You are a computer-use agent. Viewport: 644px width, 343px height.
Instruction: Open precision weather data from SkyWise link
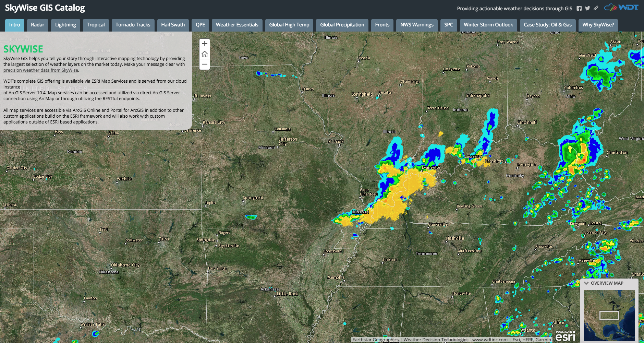[40, 70]
